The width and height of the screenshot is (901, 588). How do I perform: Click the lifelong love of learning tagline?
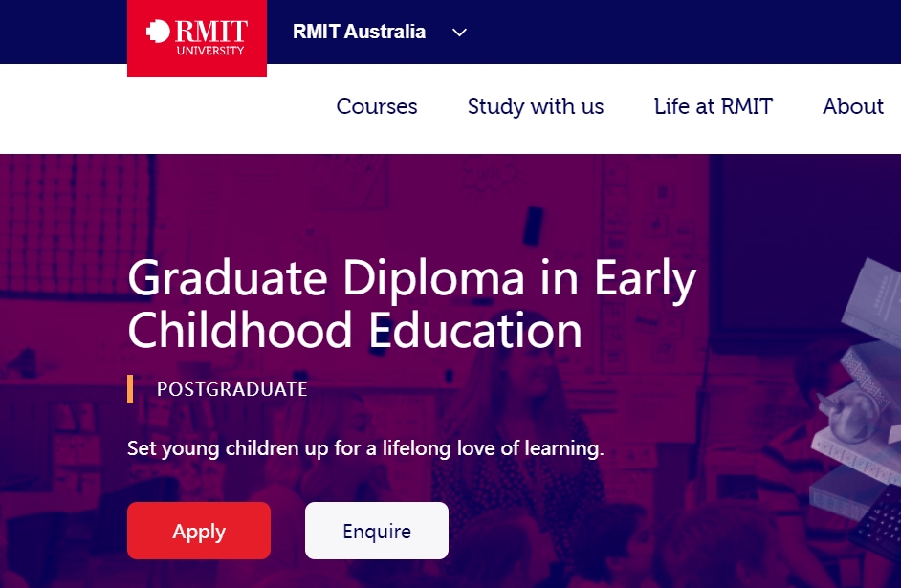point(365,448)
